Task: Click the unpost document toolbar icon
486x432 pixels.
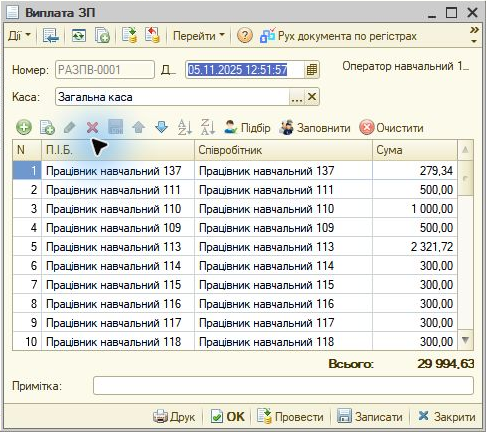Action: pyautogui.click(x=152, y=35)
